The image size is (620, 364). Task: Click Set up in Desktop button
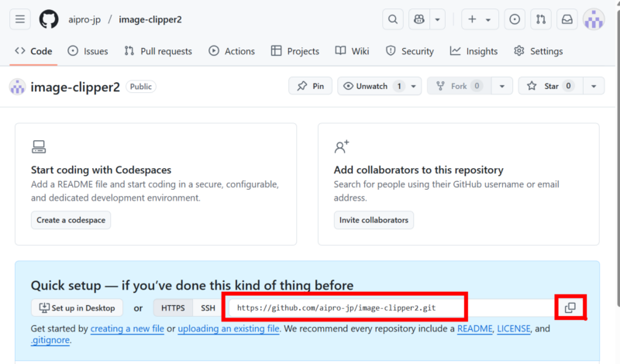77,308
